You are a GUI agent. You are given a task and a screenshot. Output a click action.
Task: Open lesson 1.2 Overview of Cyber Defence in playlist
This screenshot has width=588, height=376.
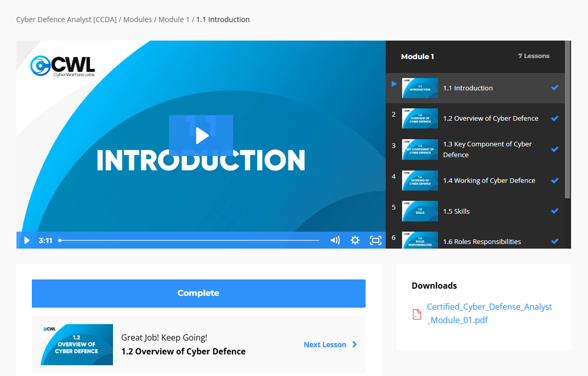point(475,118)
